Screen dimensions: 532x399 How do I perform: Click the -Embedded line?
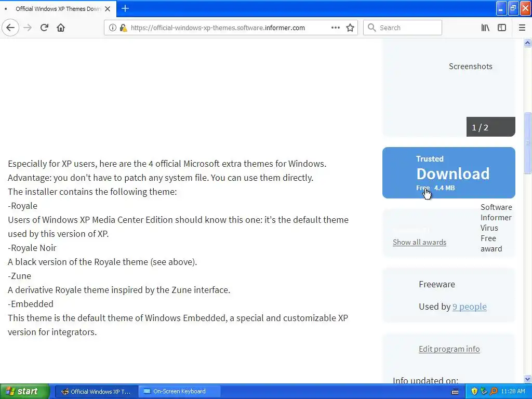(31, 304)
